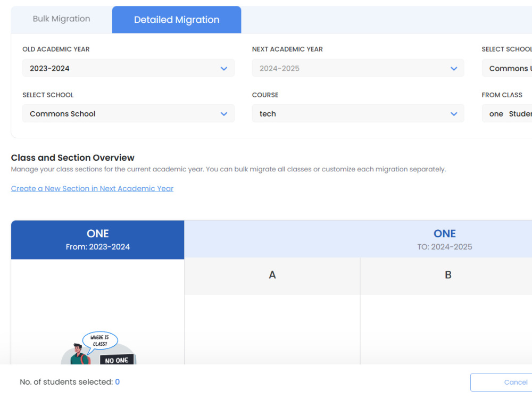Click the chevron in Next Academic Year field
Screen dimensions: 532x399
[x=454, y=69]
